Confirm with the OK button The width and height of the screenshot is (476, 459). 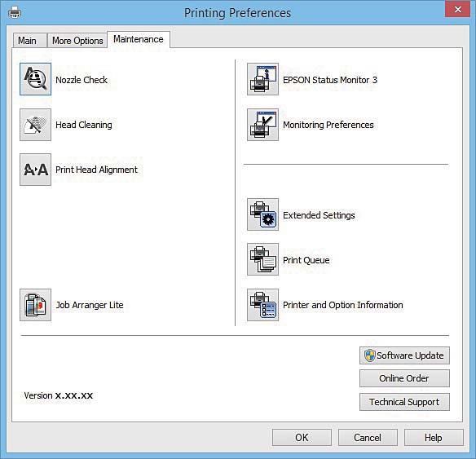click(302, 438)
